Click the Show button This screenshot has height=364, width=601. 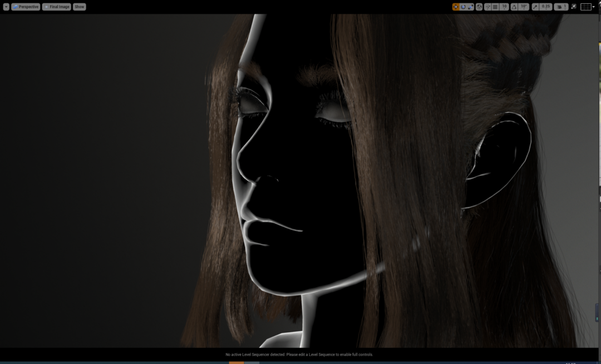pos(80,7)
